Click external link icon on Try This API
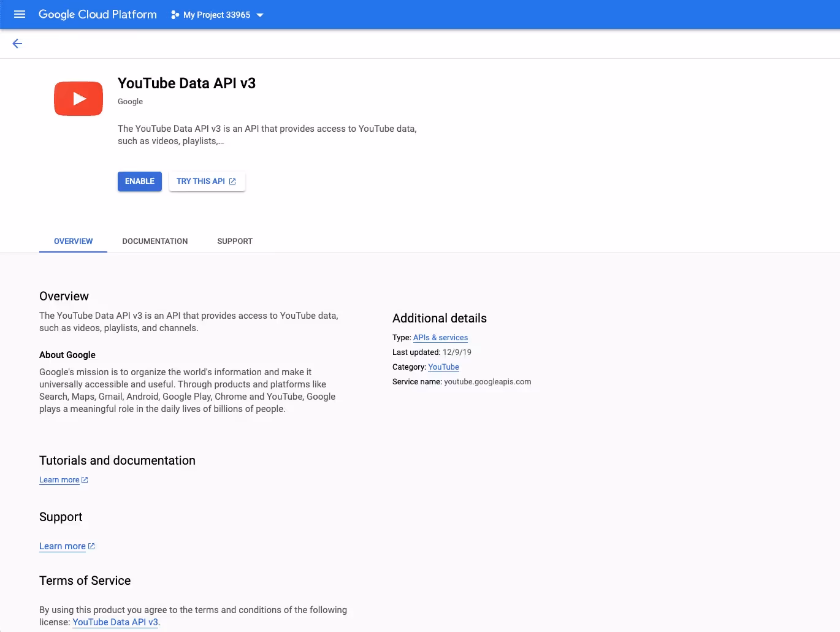The height and width of the screenshot is (632, 840). point(232,181)
